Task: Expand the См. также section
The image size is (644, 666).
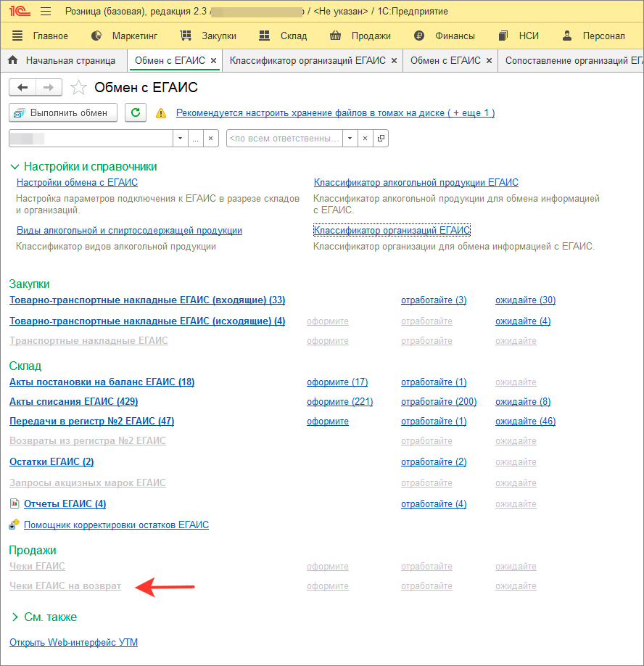Action: coord(44,617)
